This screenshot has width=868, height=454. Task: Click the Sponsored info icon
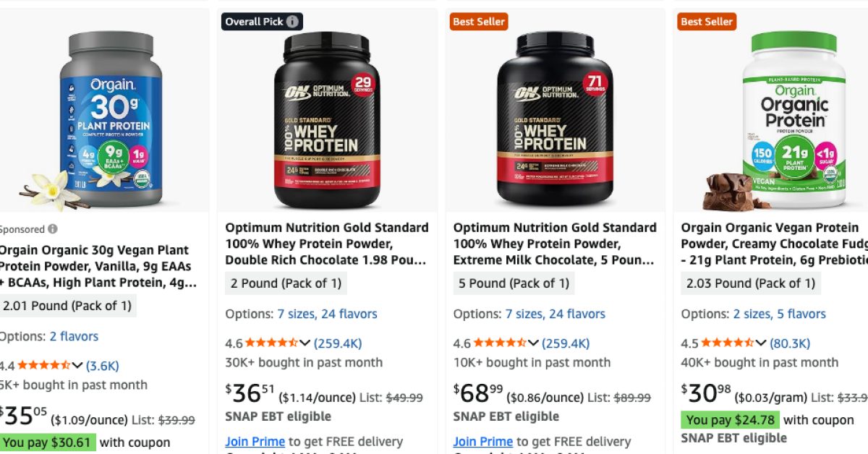(x=53, y=229)
